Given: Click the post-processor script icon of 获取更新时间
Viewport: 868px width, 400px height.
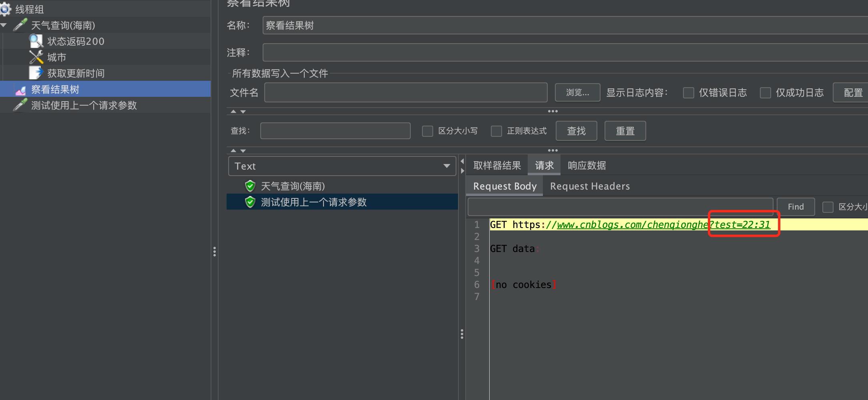Looking at the screenshot, I should [36, 73].
